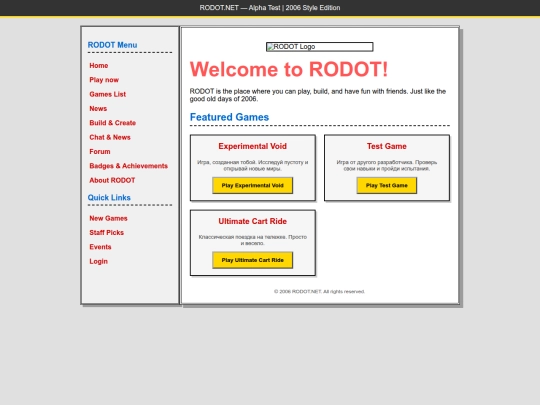Click Play Test Game button
540x405 pixels.
386,186
